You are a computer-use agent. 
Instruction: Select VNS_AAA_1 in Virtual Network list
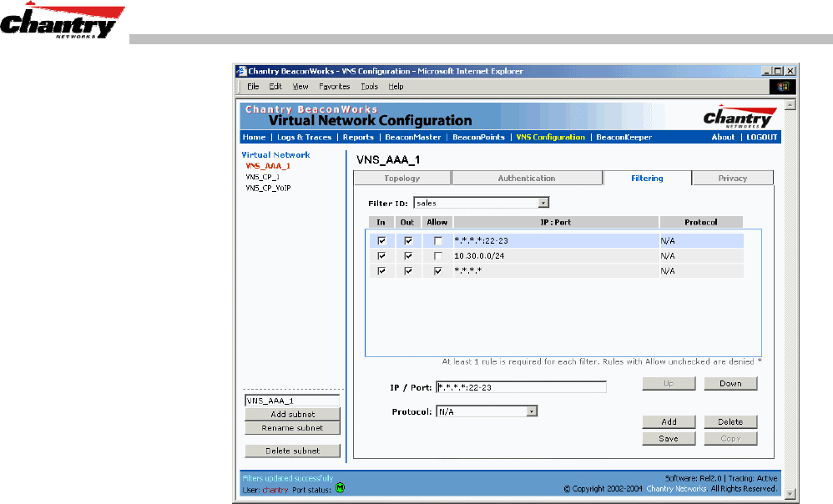(268, 166)
